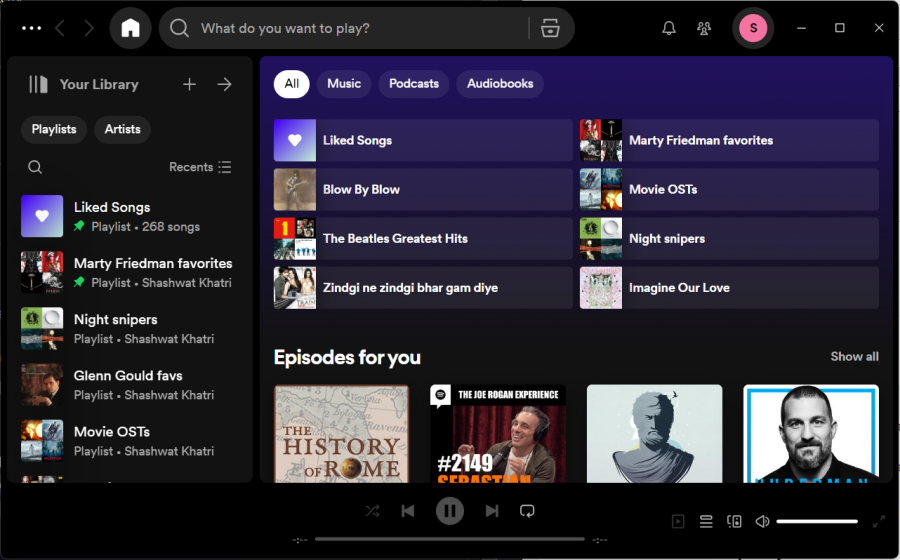Open the notifications bell (What's New)

669,28
